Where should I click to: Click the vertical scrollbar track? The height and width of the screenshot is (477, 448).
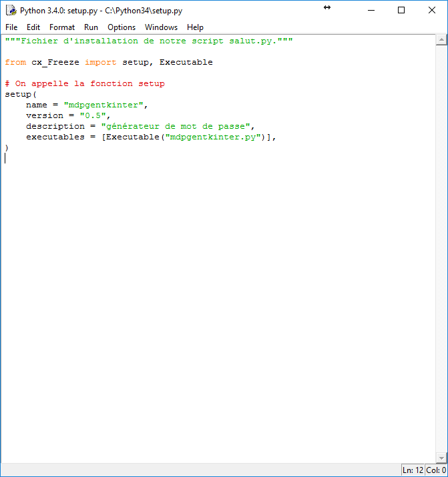click(x=441, y=247)
